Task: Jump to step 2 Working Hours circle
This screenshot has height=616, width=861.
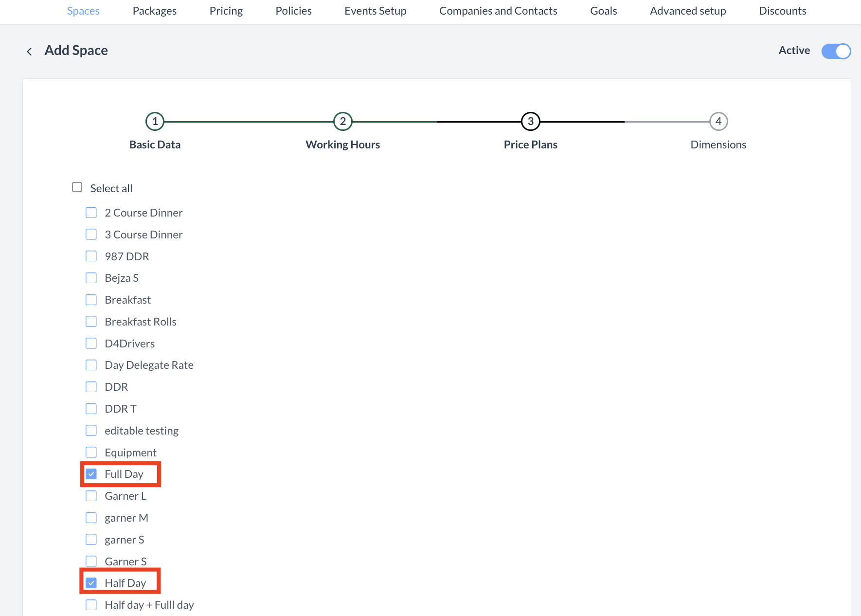Action: pyautogui.click(x=342, y=122)
